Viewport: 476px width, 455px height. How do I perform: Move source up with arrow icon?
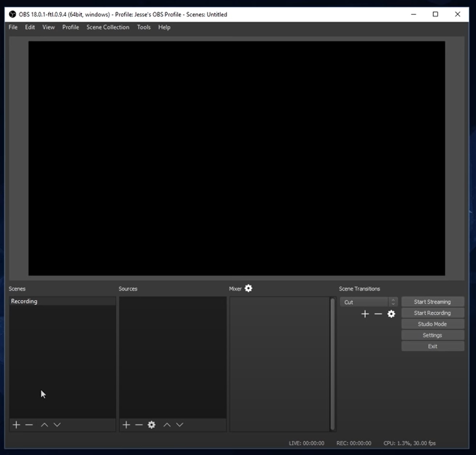(167, 425)
